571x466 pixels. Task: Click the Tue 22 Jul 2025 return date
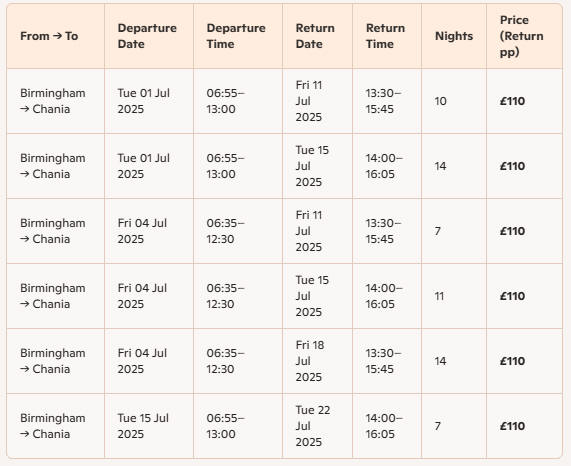[x=312, y=426]
